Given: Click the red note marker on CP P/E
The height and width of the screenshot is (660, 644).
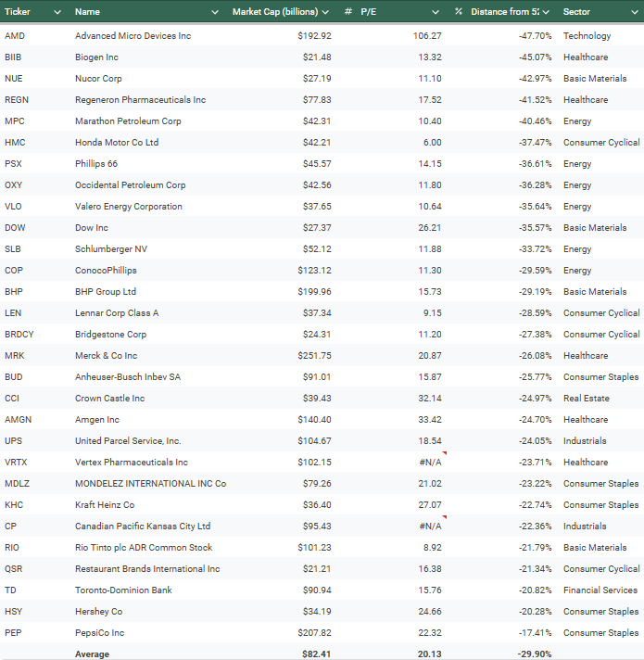Looking at the screenshot, I should (x=444, y=517).
